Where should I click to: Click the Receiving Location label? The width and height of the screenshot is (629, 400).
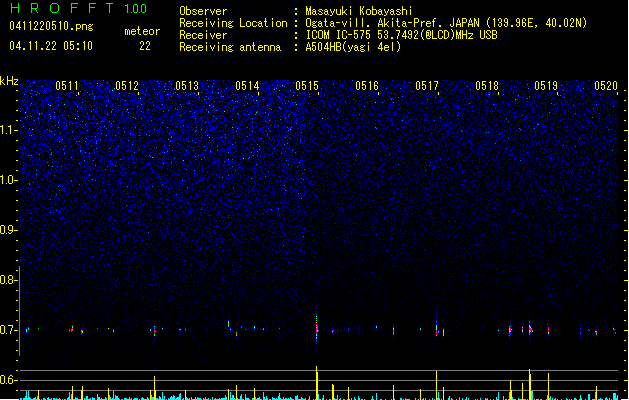[233, 23]
